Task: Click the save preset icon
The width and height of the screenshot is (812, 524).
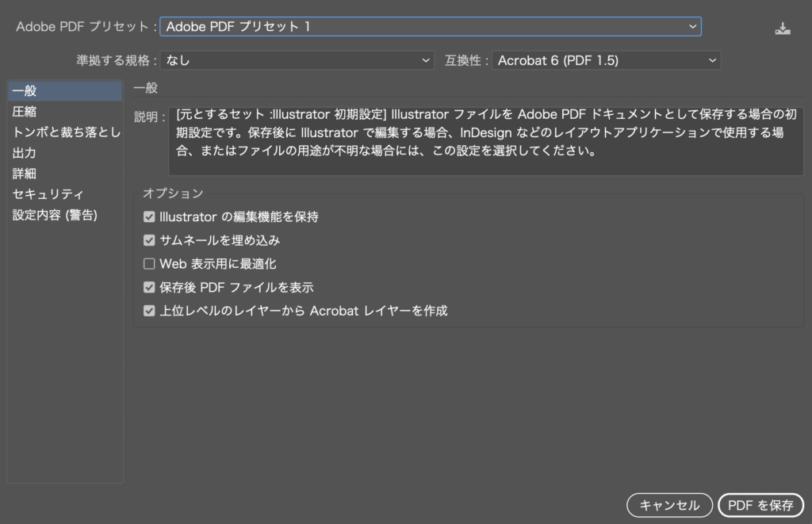Action: 783,28
